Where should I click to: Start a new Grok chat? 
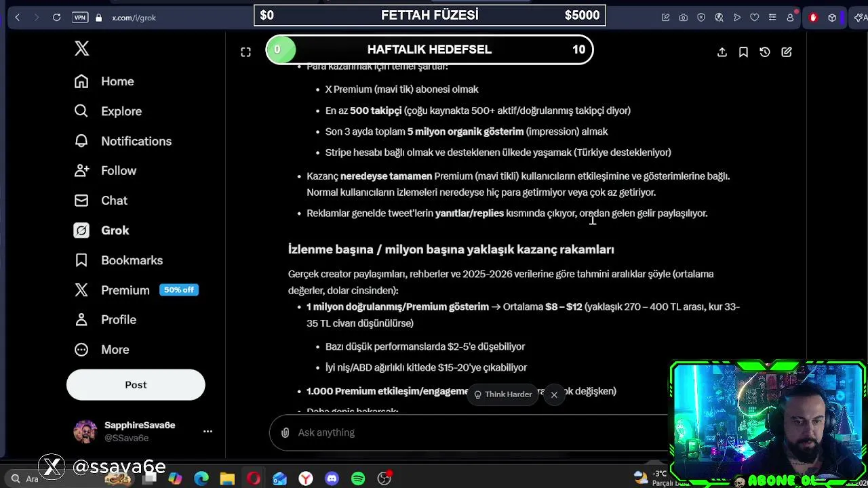tap(787, 52)
